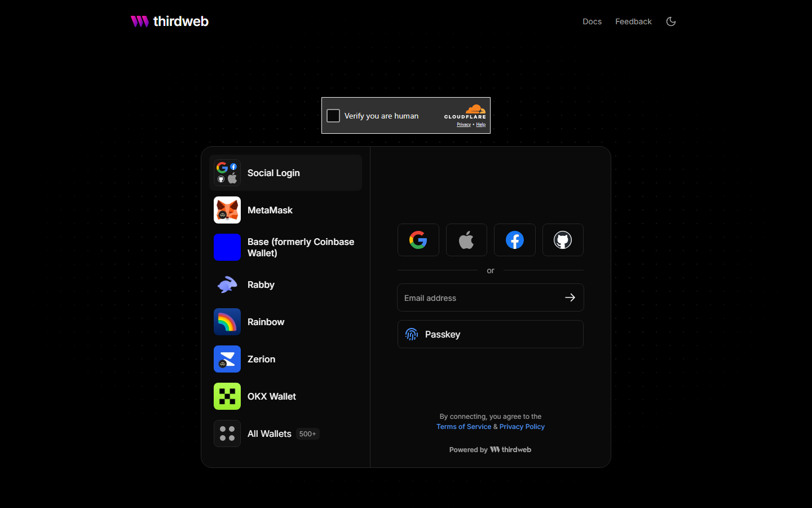
Task: Click the 500+ wallets badge
Action: 307,433
